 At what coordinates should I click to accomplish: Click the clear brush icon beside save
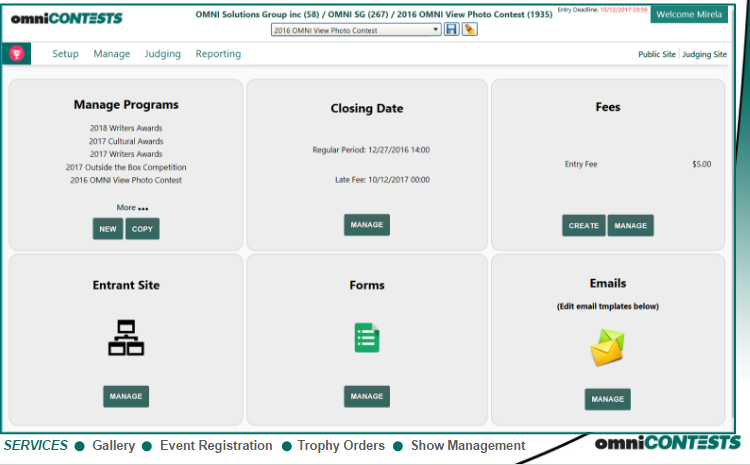tap(470, 29)
